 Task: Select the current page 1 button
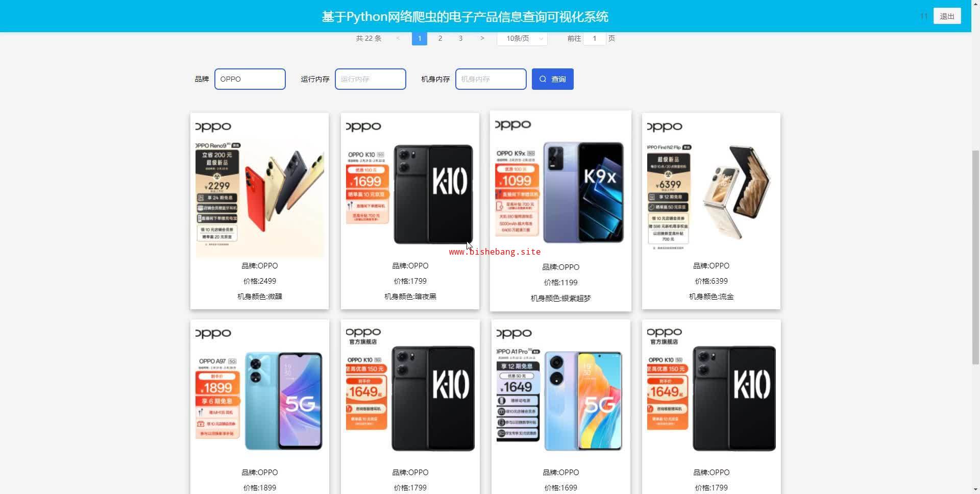click(420, 38)
